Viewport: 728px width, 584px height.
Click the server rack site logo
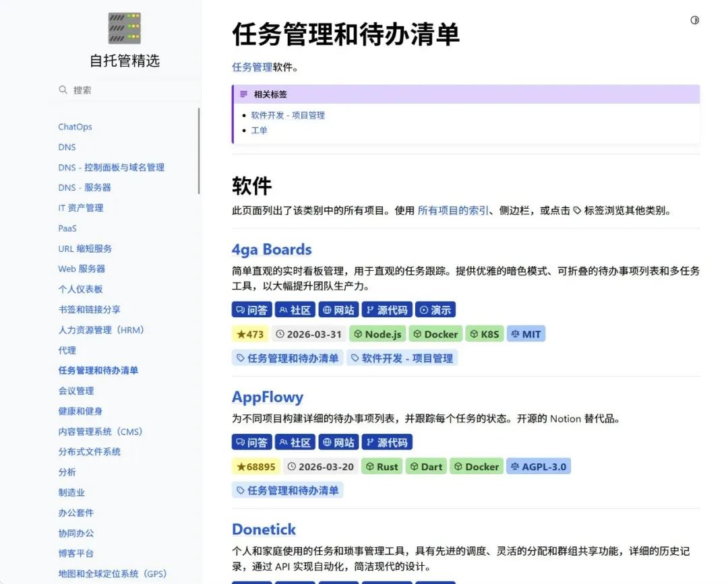(x=125, y=28)
